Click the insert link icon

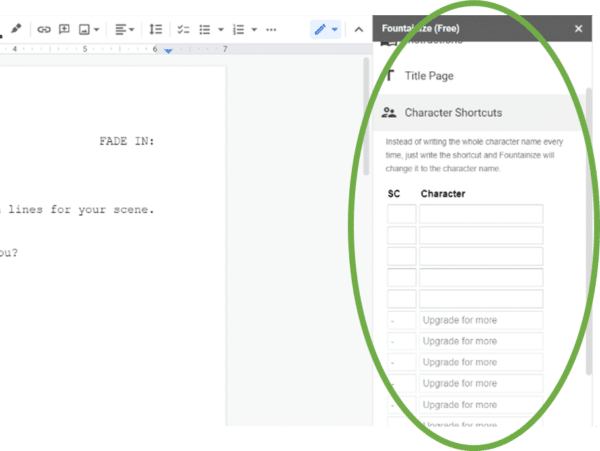(44, 29)
